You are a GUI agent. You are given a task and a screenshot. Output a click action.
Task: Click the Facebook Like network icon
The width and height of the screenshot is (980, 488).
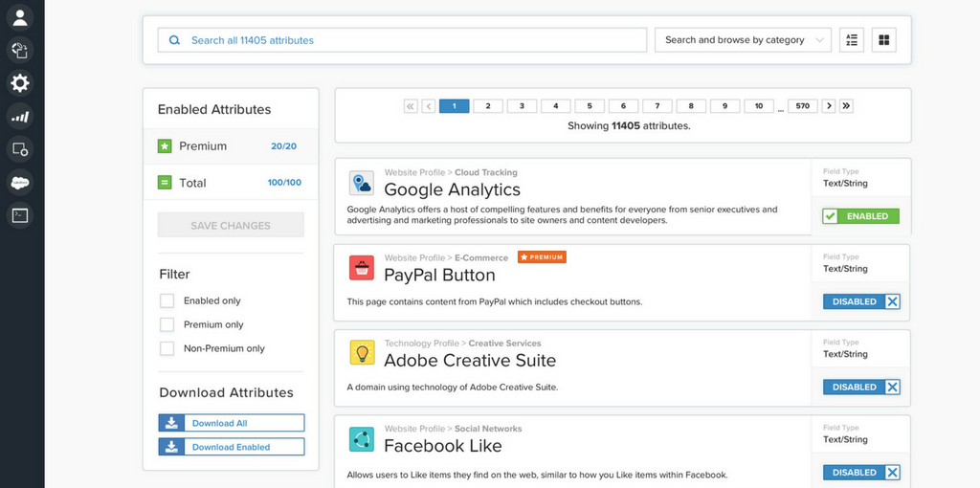tap(361, 439)
